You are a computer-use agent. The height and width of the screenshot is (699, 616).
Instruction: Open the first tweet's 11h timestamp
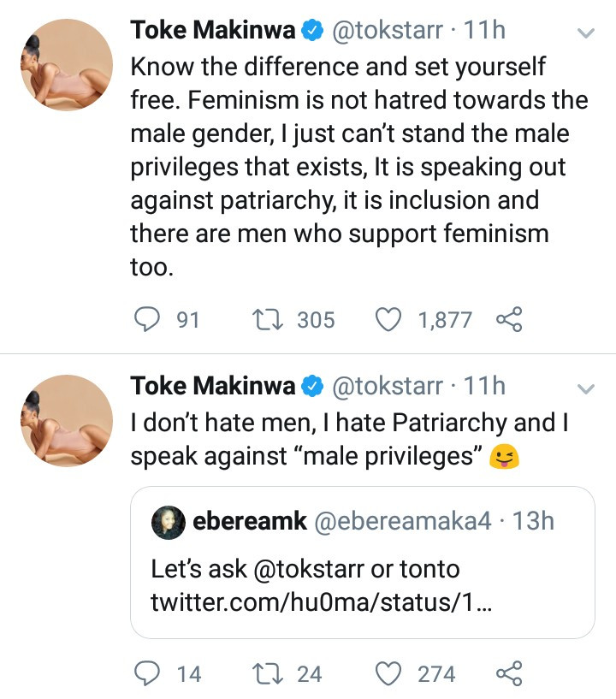coord(484,31)
